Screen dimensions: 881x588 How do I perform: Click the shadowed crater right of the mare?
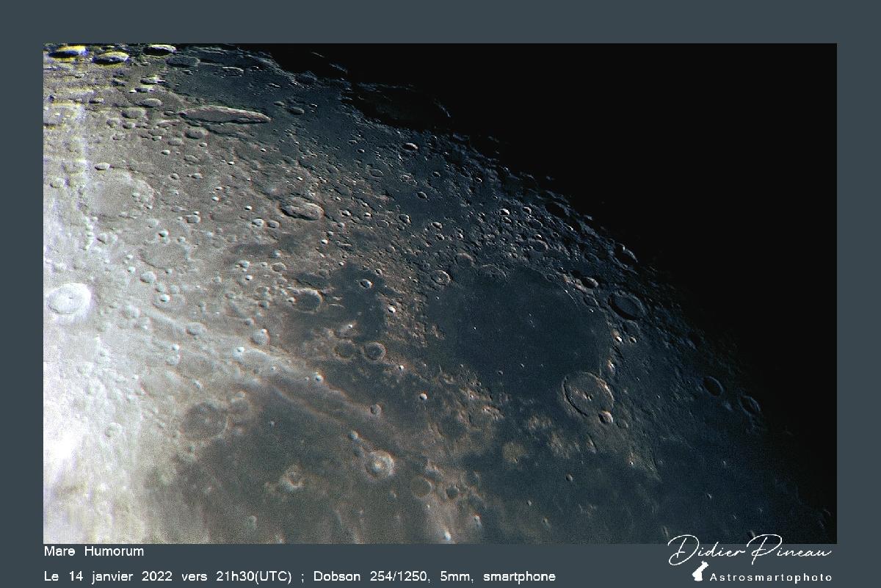[x=627, y=305]
